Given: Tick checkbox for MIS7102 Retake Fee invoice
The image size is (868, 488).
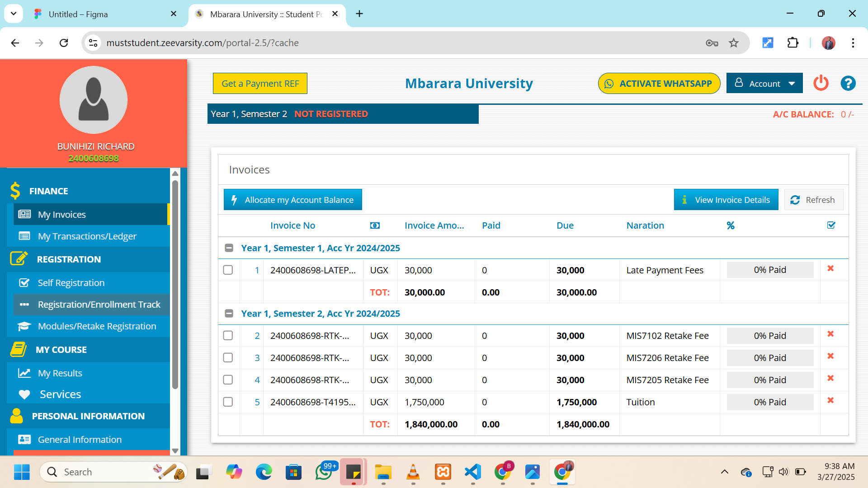Looking at the screenshot, I should [228, 336].
